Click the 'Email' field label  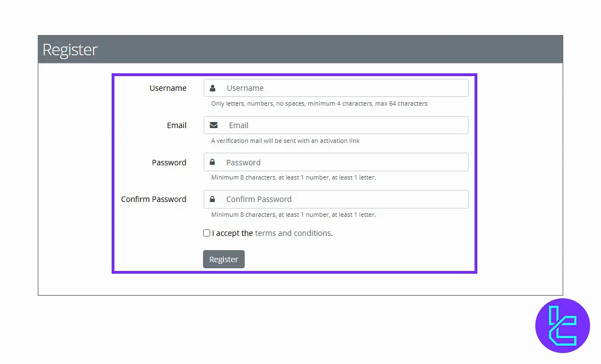click(176, 125)
